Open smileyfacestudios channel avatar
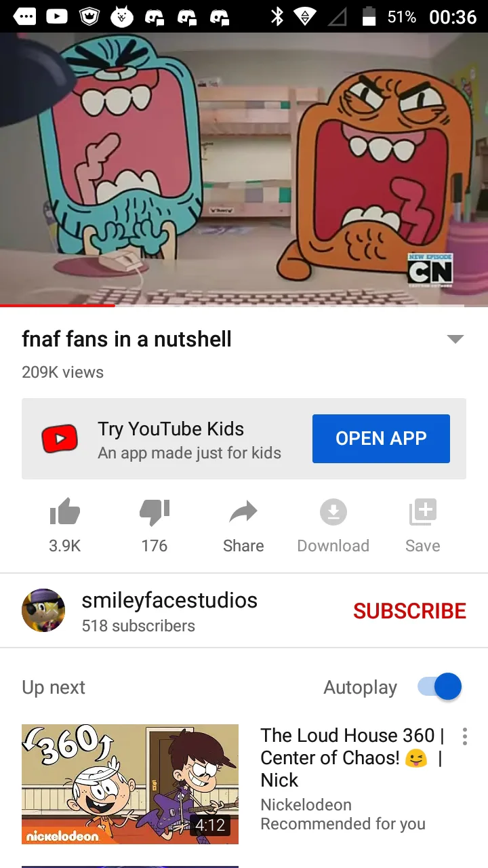Viewport: 488px width, 868px height. click(43, 610)
